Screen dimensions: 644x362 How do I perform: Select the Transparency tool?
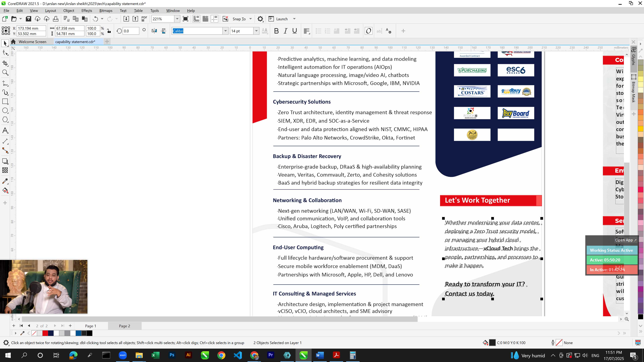coord(5,170)
